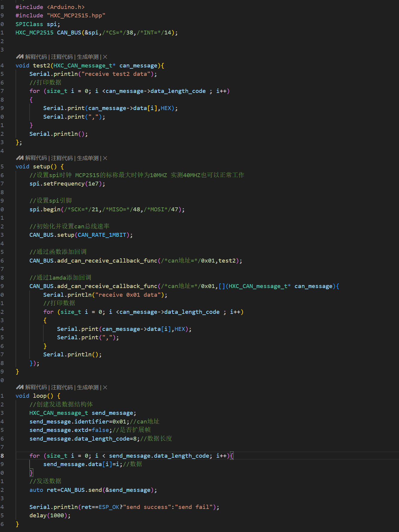Click the AI logo icon above loop function

coord(19,387)
